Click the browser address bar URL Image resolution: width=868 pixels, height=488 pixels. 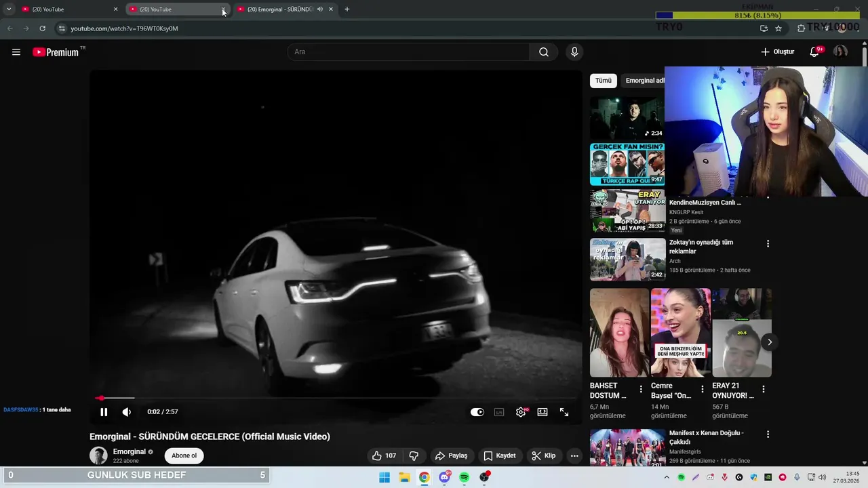tap(124, 28)
